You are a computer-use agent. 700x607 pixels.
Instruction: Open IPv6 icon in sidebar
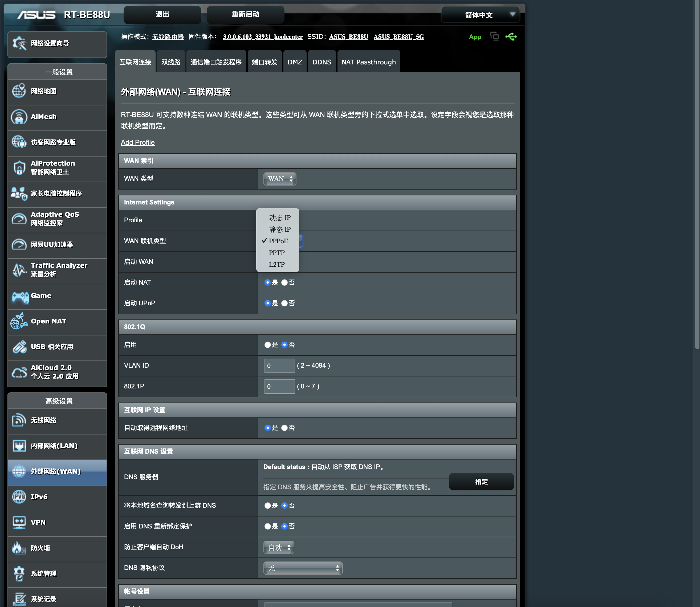tap(19, 497)
